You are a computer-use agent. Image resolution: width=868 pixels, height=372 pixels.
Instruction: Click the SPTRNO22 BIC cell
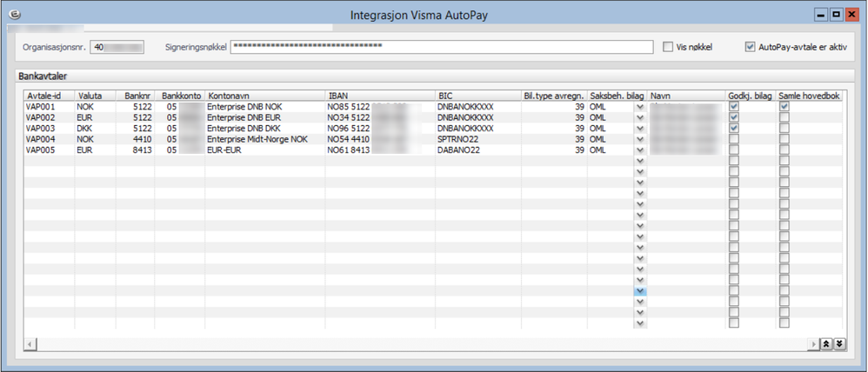(x=478, y=139)
